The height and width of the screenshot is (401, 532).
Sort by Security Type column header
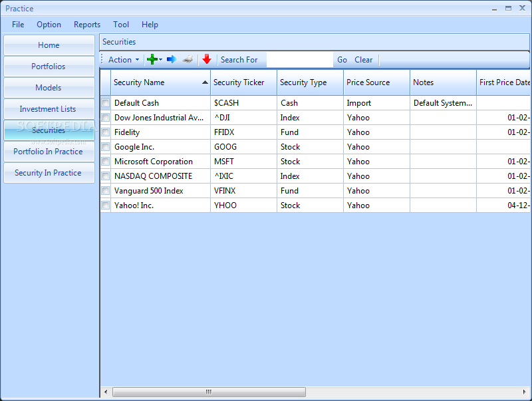[310, 82]
